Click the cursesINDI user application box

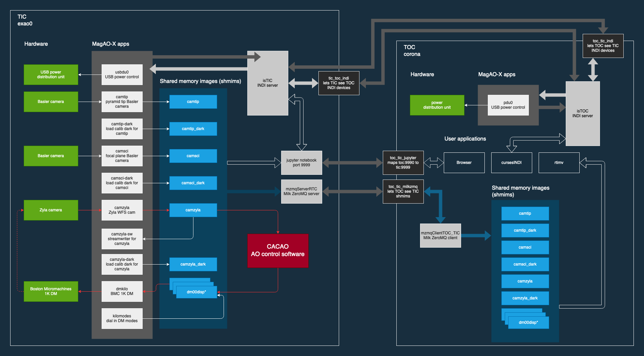coord(512,163)
